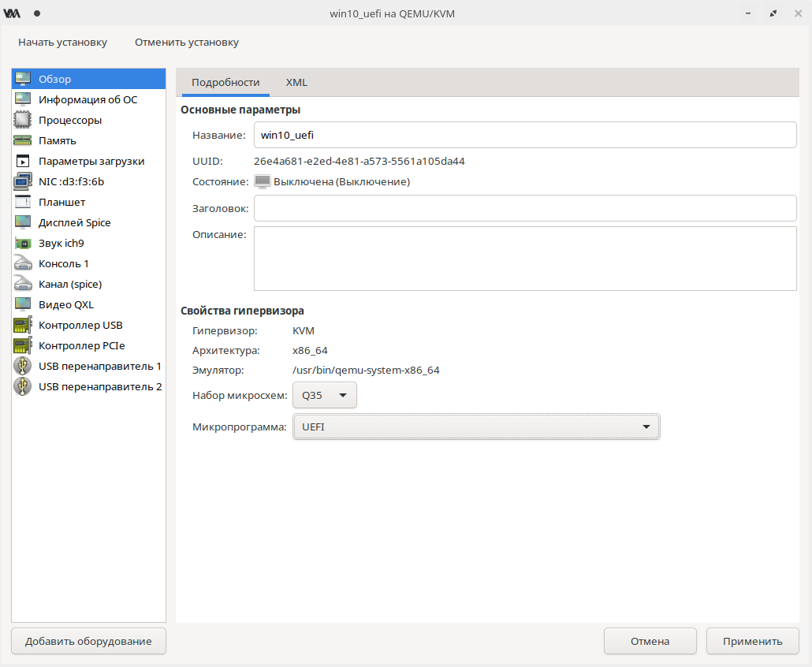
Task: Click the NIC :d3:f3:6b network icon
Action: [x=23, y=181]
